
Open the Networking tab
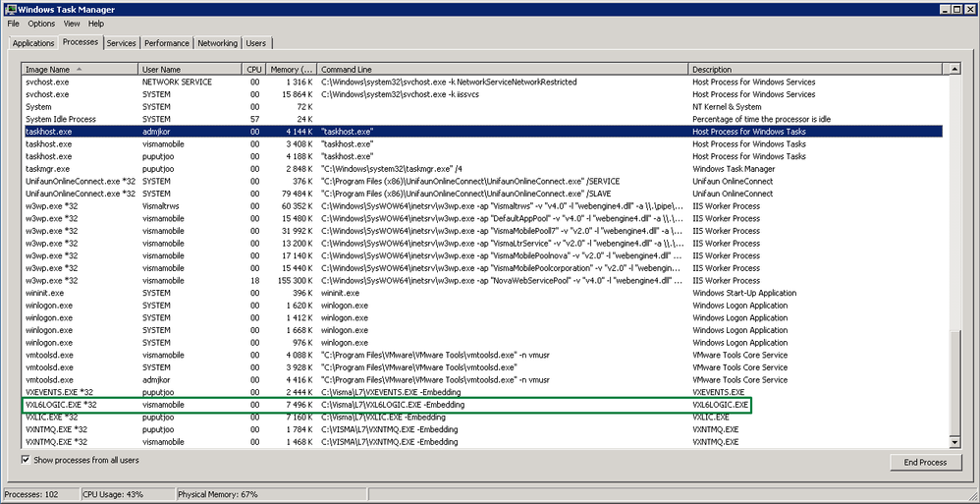point(217,43)
